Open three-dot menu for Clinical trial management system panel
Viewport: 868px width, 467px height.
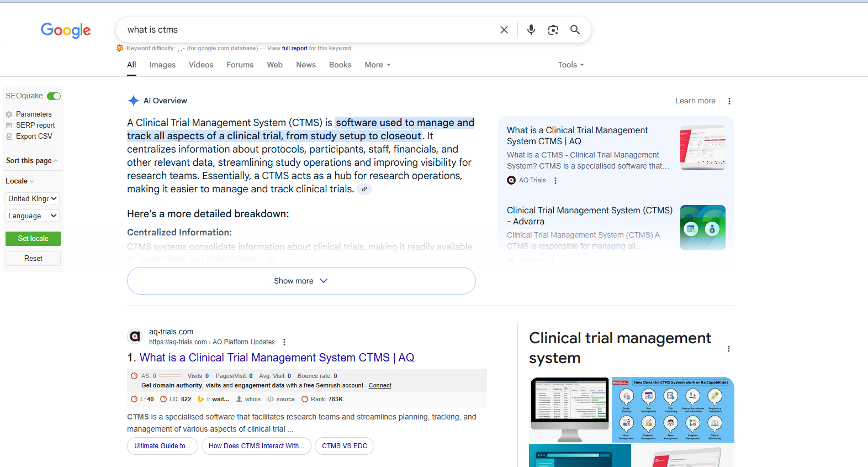point(729,349)
